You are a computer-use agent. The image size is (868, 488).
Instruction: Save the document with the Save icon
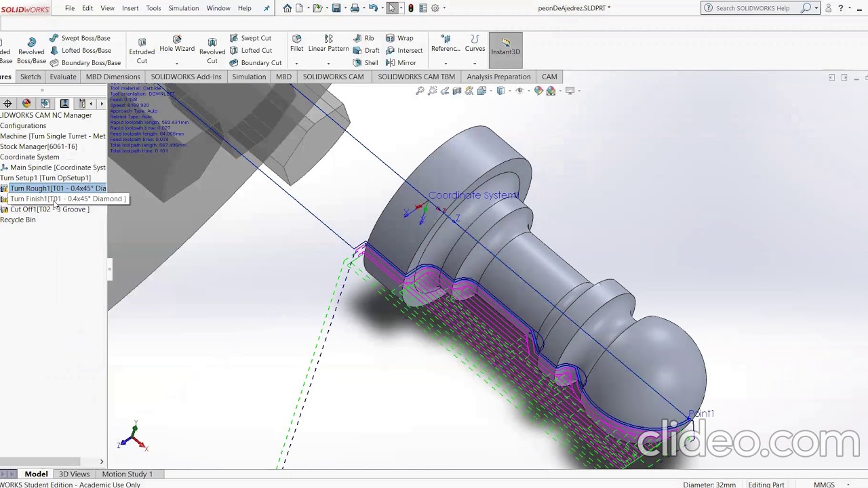336,8
